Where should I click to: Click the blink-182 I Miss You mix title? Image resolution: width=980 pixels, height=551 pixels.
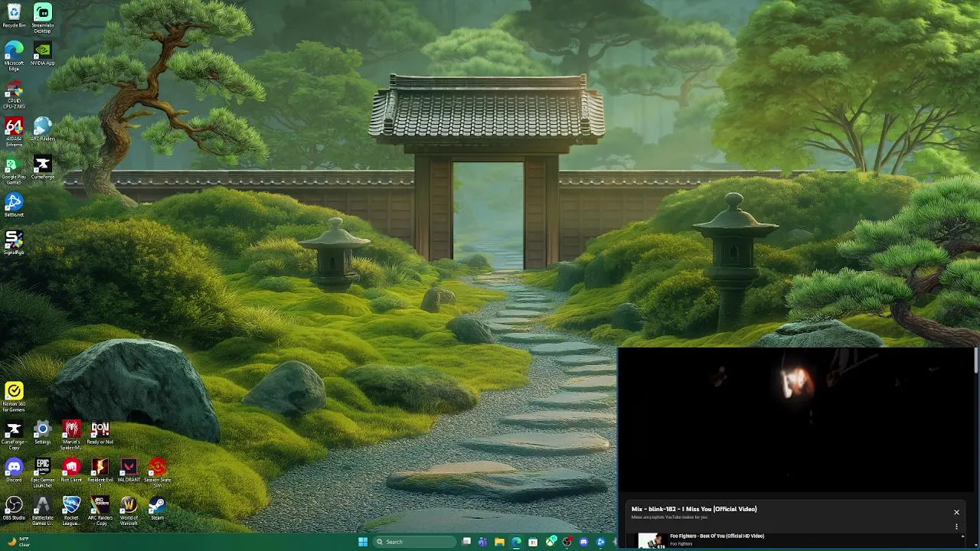(x=694, y=509)
